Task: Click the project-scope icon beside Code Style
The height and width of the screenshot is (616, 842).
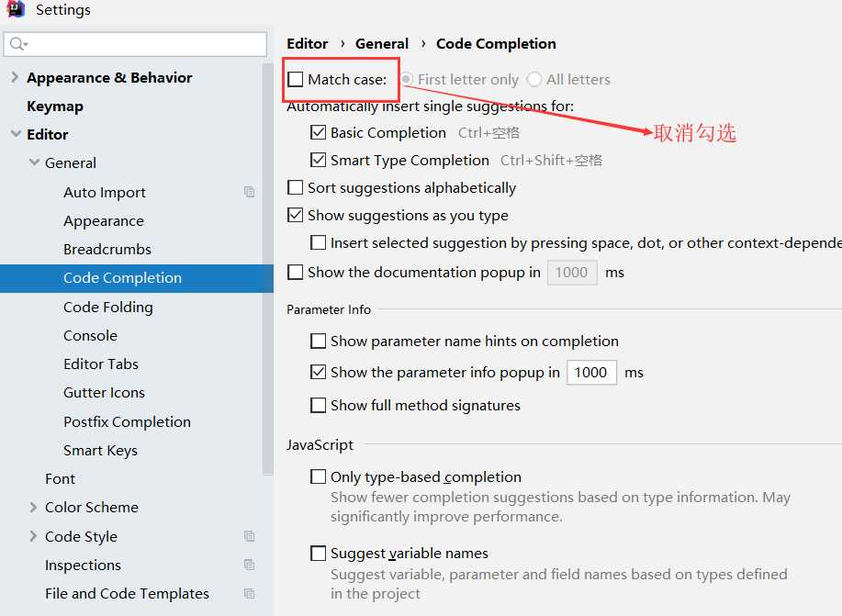Action: tap(249, 536)
